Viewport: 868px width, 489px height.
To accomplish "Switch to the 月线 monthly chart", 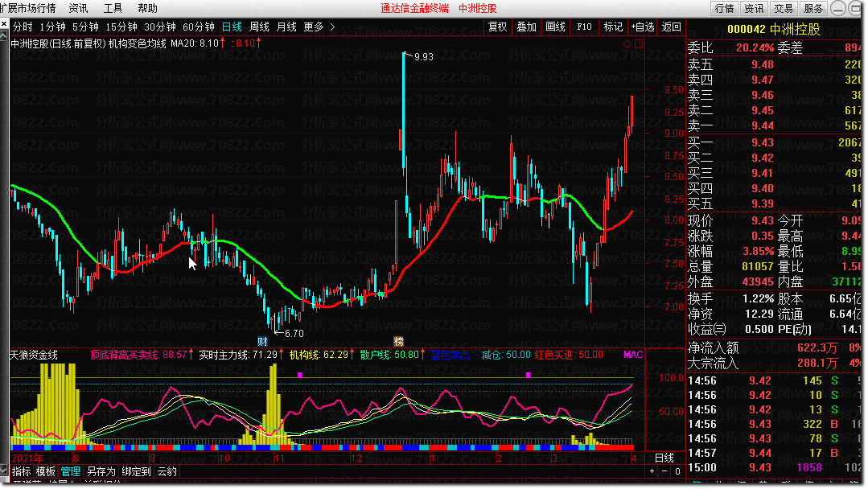I will tap(286, 27).
